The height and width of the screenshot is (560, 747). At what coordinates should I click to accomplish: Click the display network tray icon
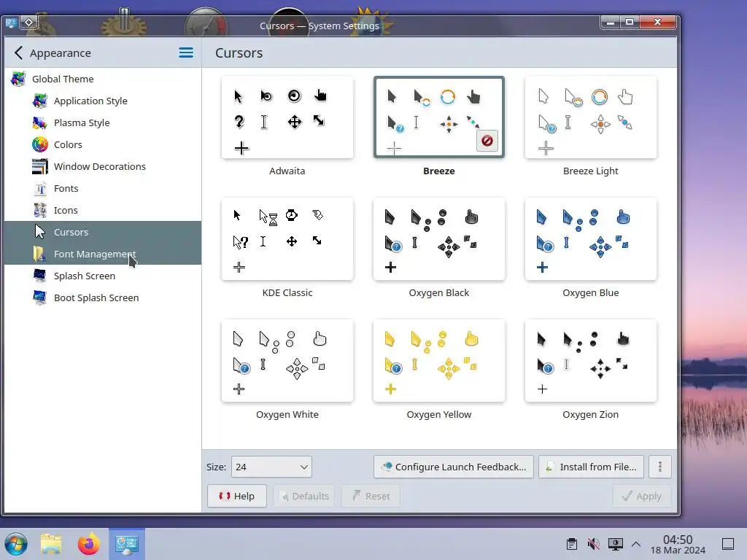pyautogui.click(x=615, y=544)
